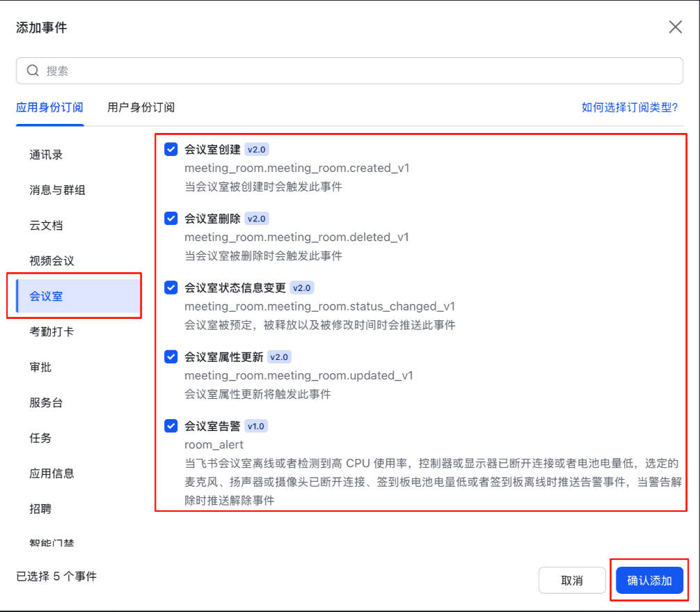Click the search magnifier icon

(x=33, y=70)
